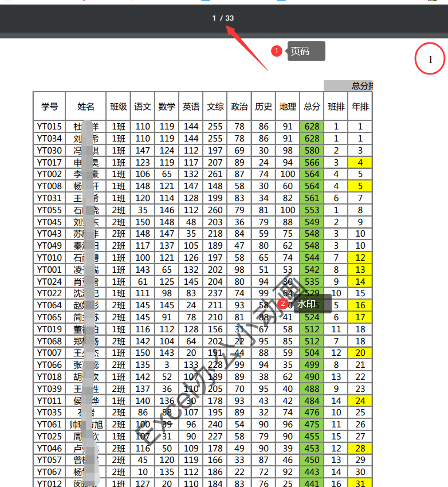Click student ID YT046
Image resolution: width=448 pixels, height=487 pixels.
[49, 449]
